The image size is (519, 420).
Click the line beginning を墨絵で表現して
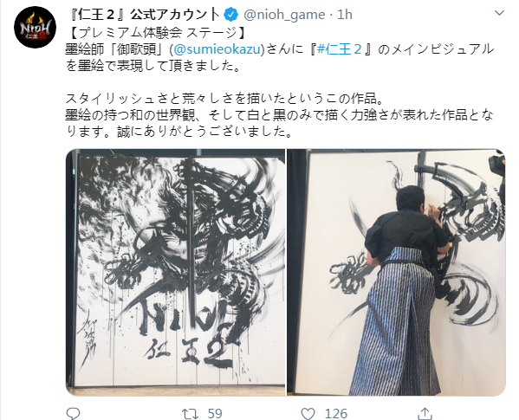[152, 66]
